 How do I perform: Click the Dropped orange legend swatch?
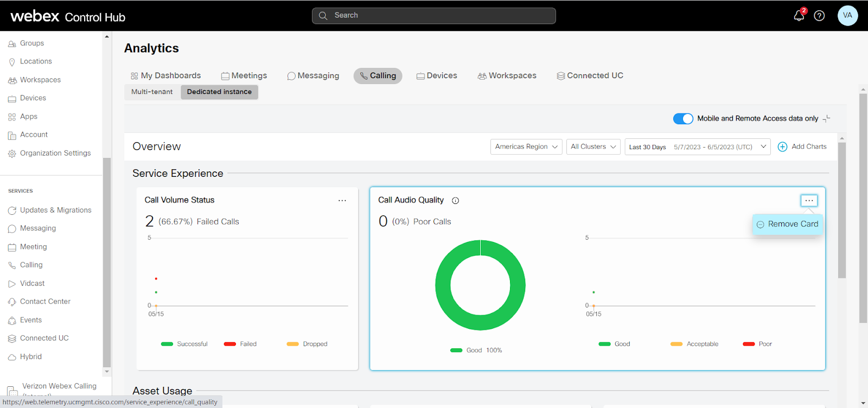coord(293,344)
